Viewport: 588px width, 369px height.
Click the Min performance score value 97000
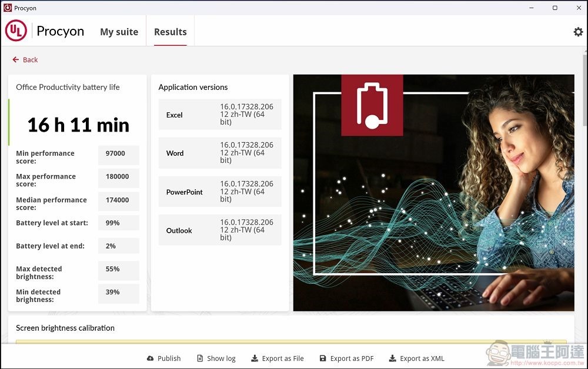pyautogui.click(x=119, y=155)
